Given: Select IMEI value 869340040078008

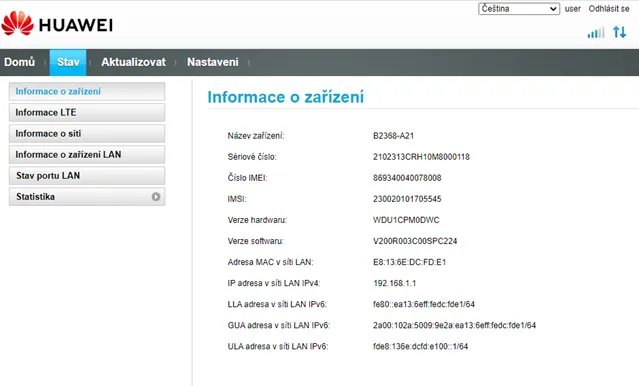Looking at the screenshot, I should point(407,178).
